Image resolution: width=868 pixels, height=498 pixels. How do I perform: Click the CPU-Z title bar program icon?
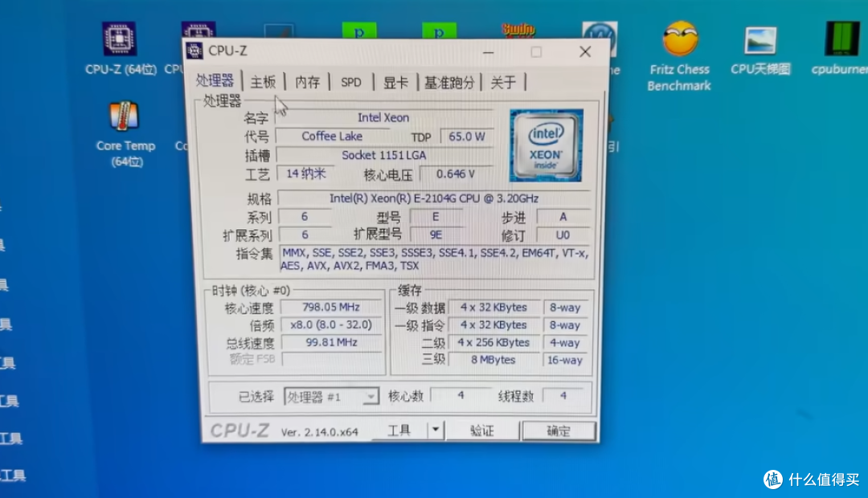click(195, 51)
